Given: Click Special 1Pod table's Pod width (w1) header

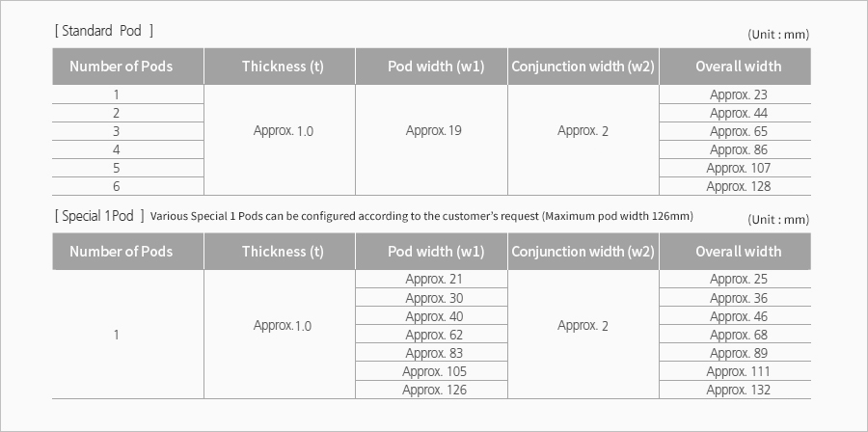Looking at the screenshot, I should (435, 252).
